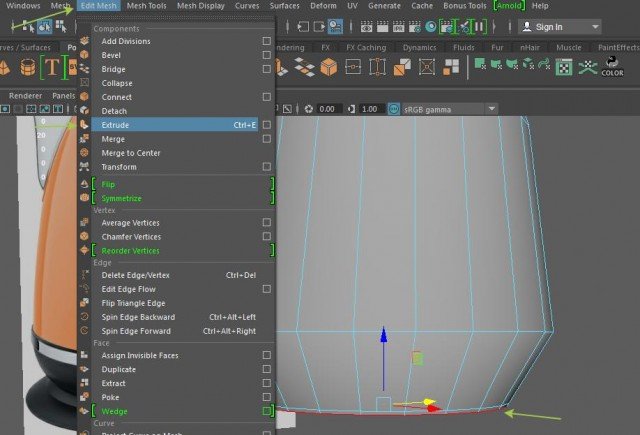640x435 pixels.
Task: Click the dice-shaped shelf icon
Action: (564, 68)
